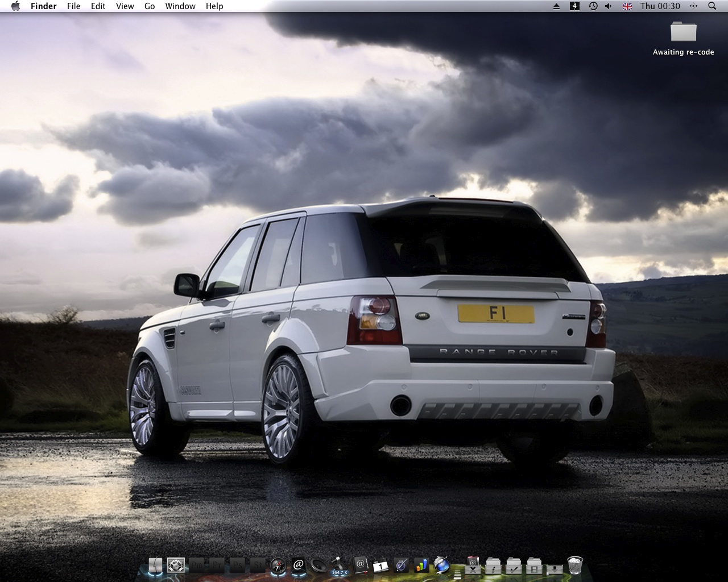Open the Finder application menu
The image size is (728, 582).
pos(44,6)
